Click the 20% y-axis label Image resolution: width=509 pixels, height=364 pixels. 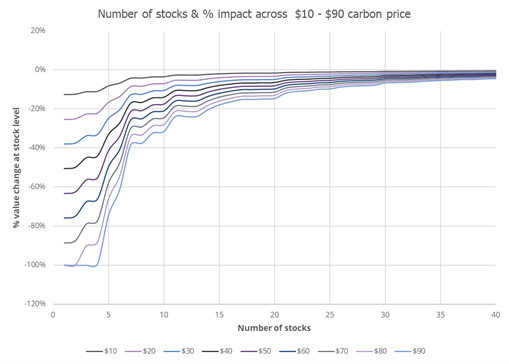(x=38, y=31)
